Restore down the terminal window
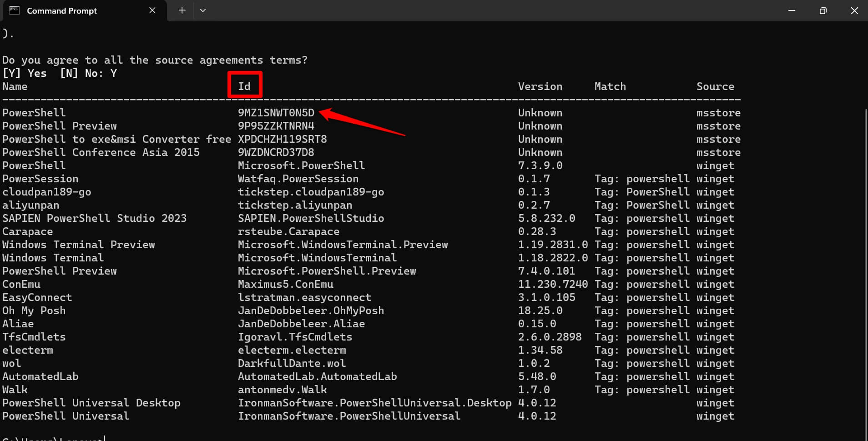 (823, 10)
